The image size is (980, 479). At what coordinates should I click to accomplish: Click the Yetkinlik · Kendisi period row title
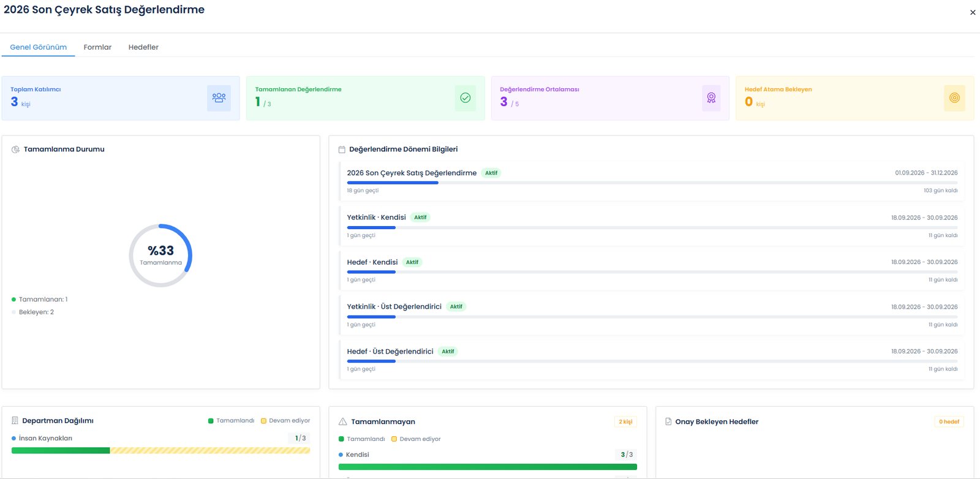(376, 217)
